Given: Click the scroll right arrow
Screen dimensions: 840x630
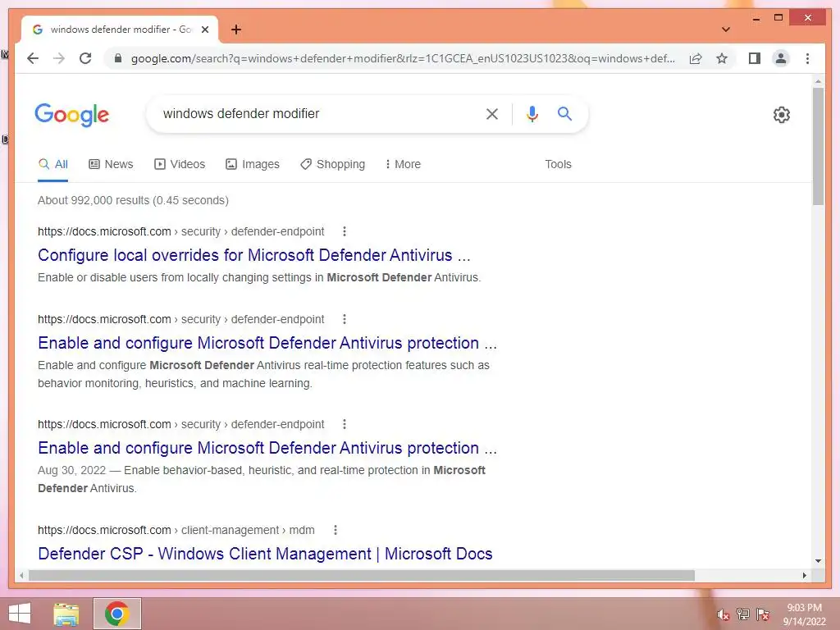Looking at the screenshot, I should [x=804, y=575].
